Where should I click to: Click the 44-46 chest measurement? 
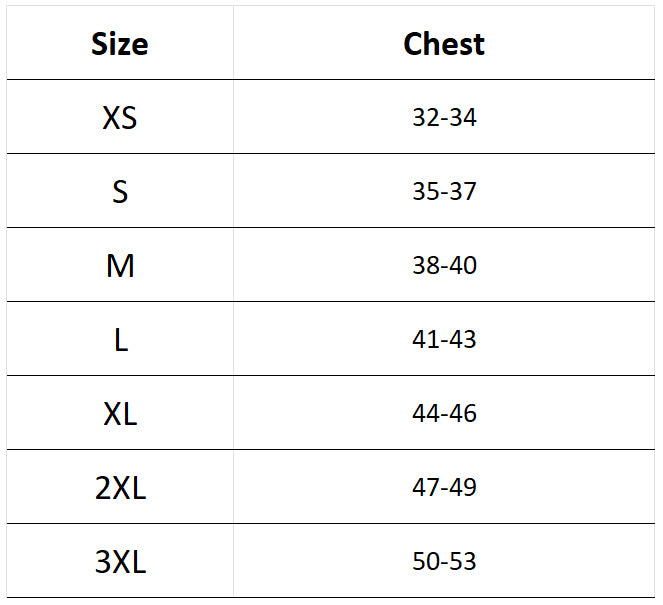point(444,414)
